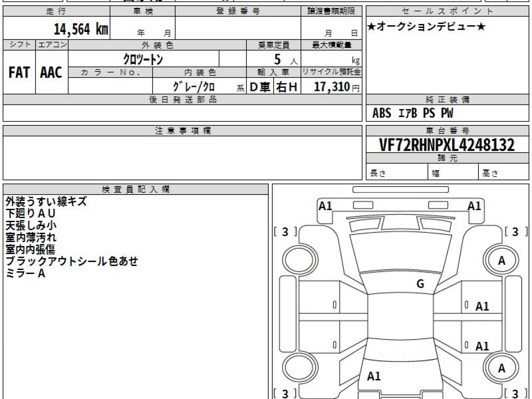
Task: Select the A1 mark on the bottom panel
Action: (374, 376)
